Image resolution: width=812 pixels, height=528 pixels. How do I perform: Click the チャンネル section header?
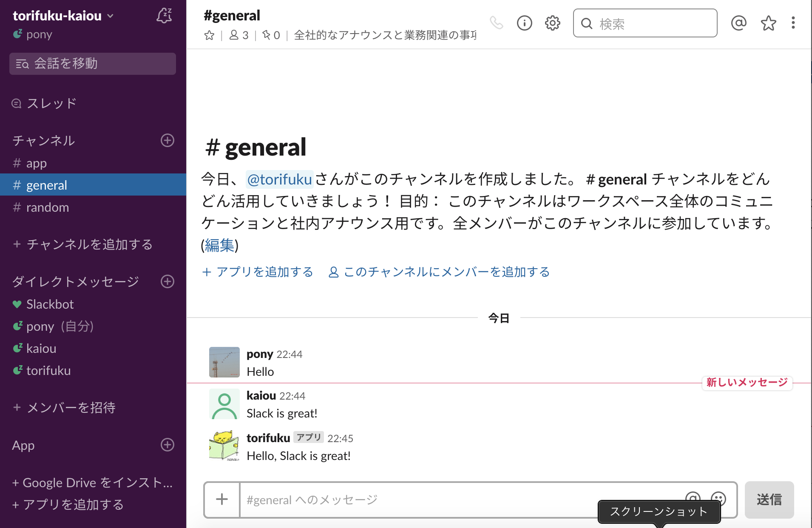(44, 140)
